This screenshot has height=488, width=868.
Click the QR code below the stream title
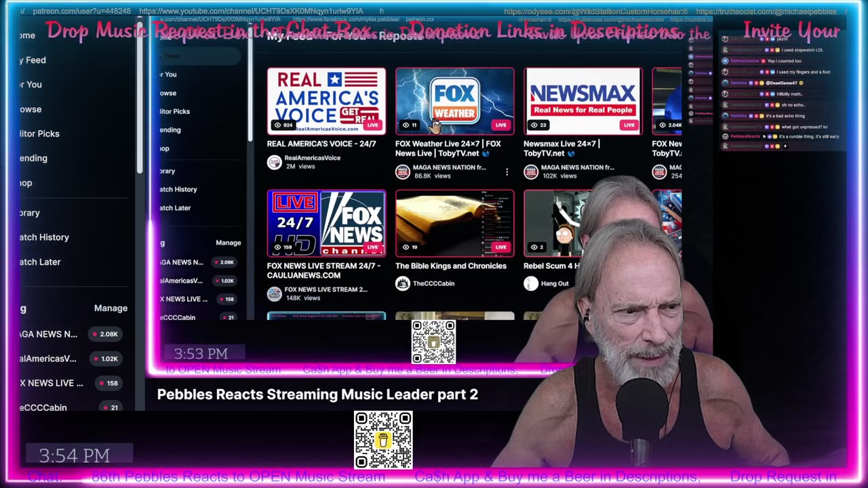coord(383,440)
